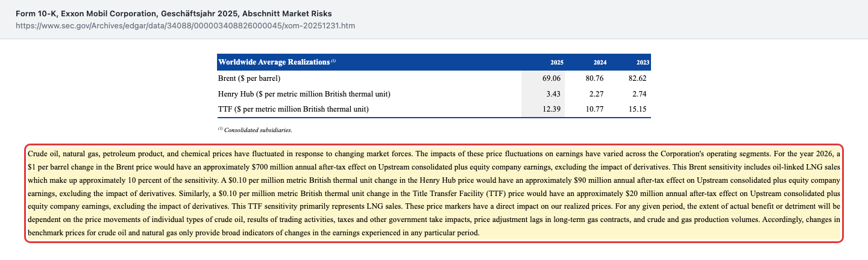
Task: Click the 2025 column header
Action: point(556,63)
